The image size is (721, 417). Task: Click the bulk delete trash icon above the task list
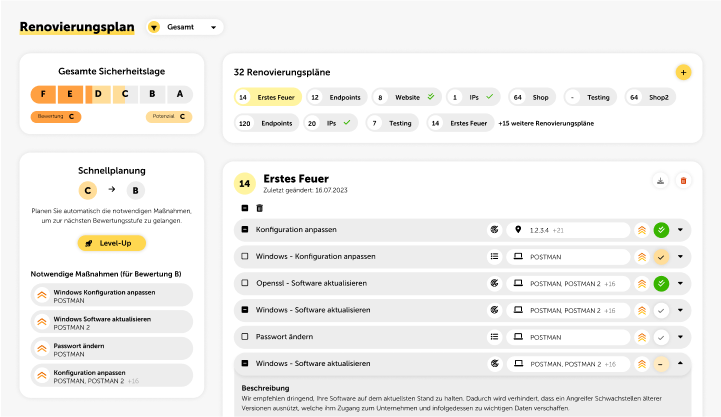click(261, 208)
